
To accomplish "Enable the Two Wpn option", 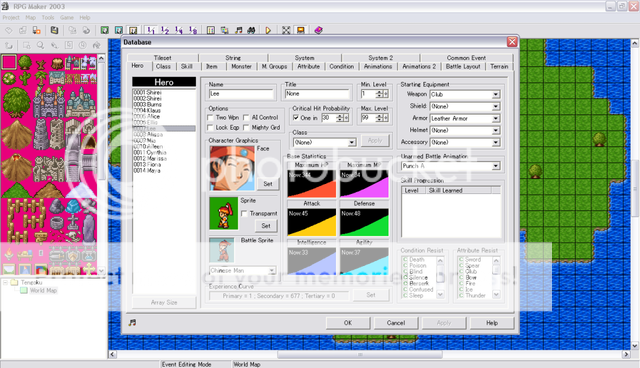I will [211, 117].
